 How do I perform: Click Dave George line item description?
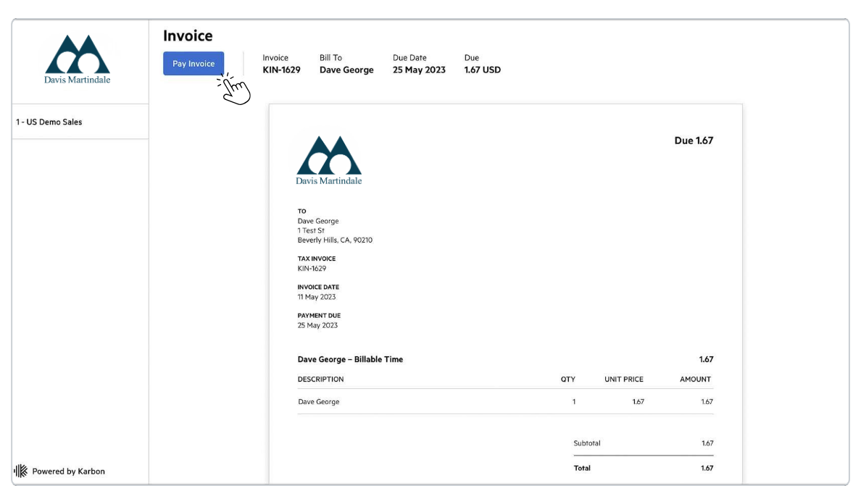[x=318, y=401]
